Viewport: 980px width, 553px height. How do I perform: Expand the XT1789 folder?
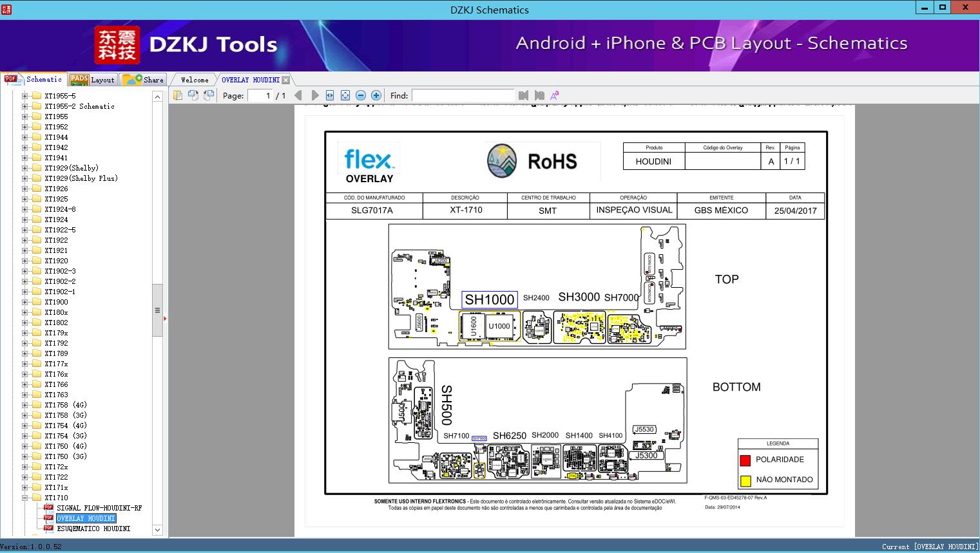(25, 353)
